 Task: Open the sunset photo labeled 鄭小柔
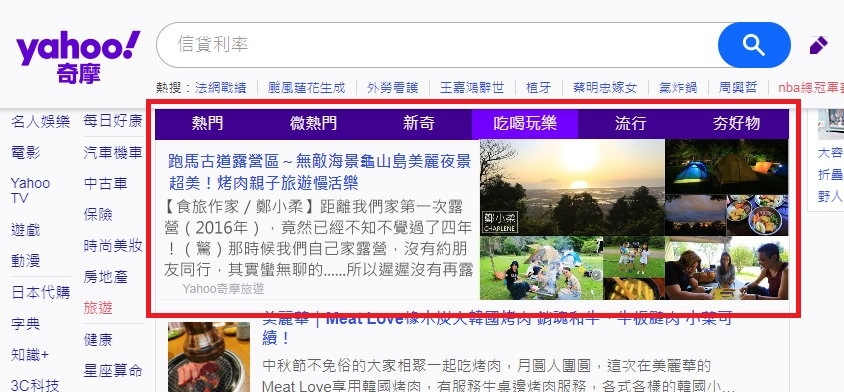(572, 187)
